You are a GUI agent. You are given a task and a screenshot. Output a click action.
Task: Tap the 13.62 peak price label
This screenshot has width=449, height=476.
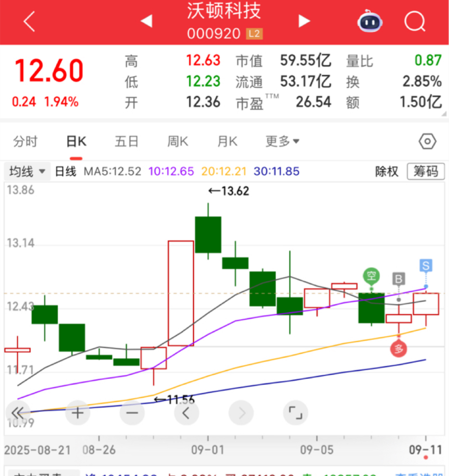(229, 191)
